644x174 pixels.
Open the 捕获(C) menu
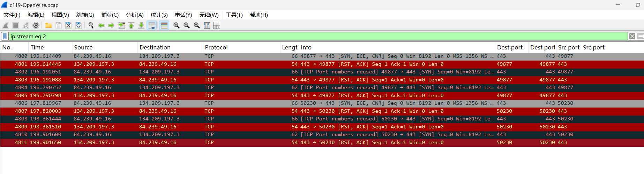click(110, 15)
